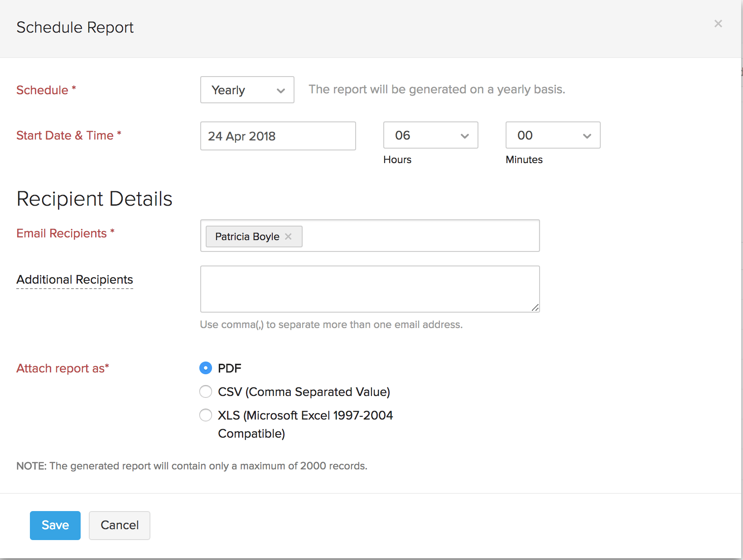Viewport: 743px width, 560px height.
Task: Close the Schedule Report dialog
Action: [x=718, y=24]
